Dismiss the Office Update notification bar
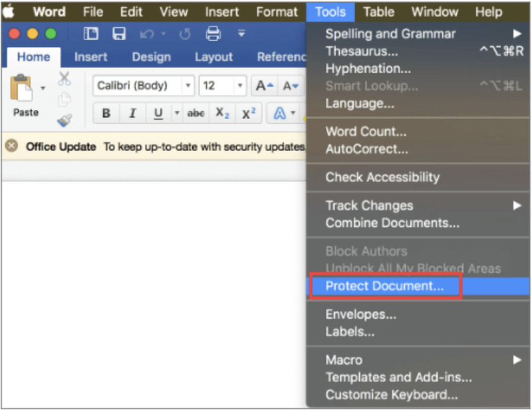The image size is (532, 410). (11, 146)
